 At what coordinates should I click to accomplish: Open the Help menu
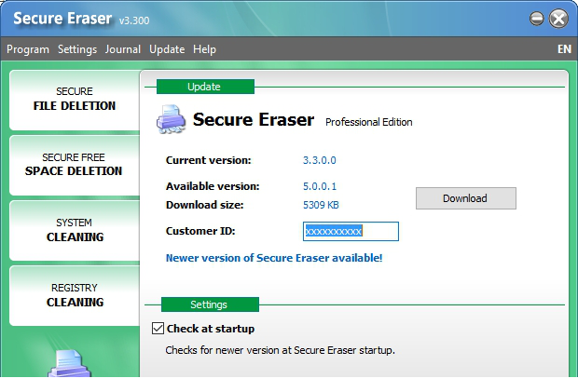click(x=204, y=49)
